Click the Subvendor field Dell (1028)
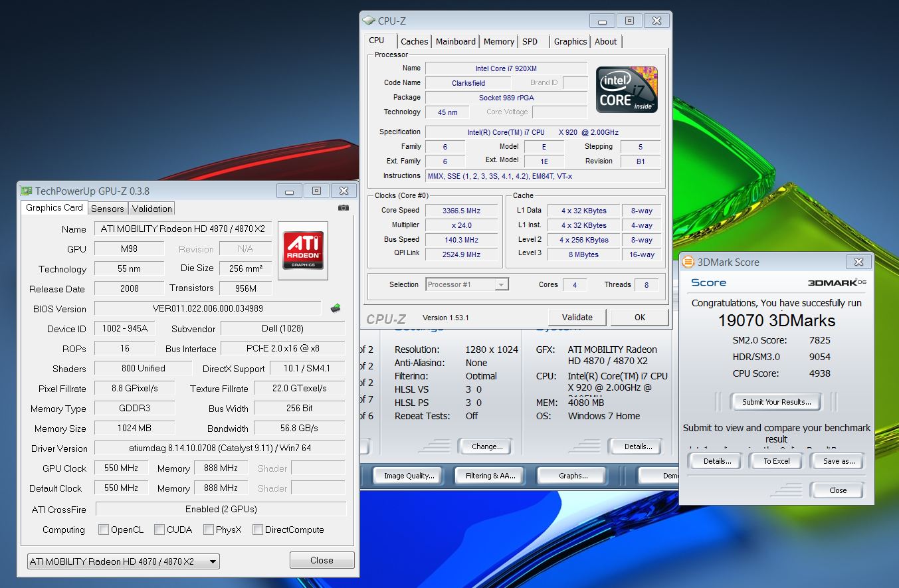The image size is (899, 588). tap(282, 329)
